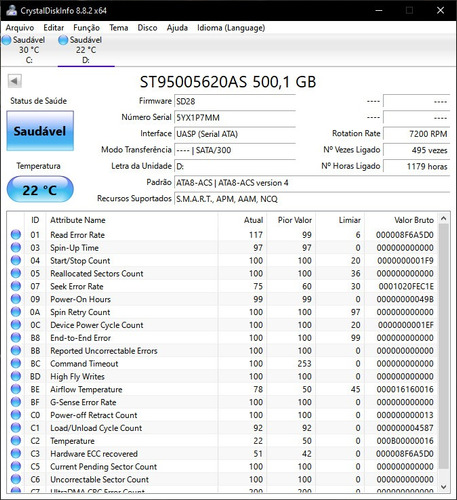Image resolution: width=457 pixels, height=500 pixels.
Task: Click the Padrão field ATA8-ACS version 4
Action: pyautogui.click(x=312, y=182)
